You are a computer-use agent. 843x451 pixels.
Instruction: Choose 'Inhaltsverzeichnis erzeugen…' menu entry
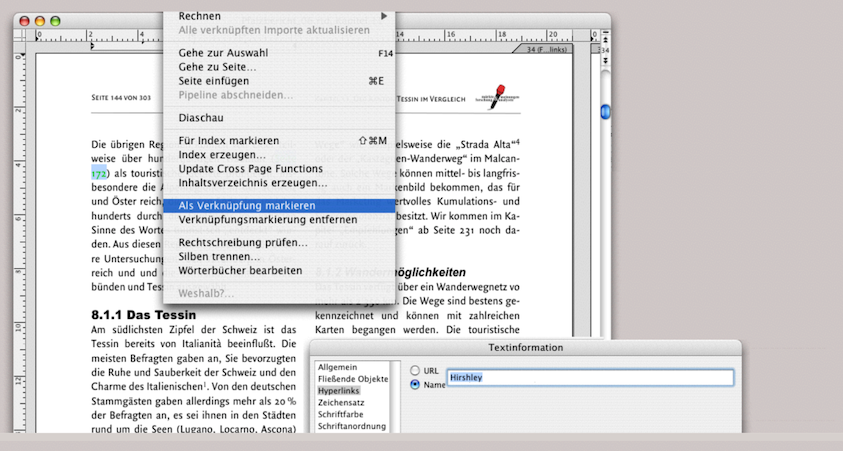(252, 183)
